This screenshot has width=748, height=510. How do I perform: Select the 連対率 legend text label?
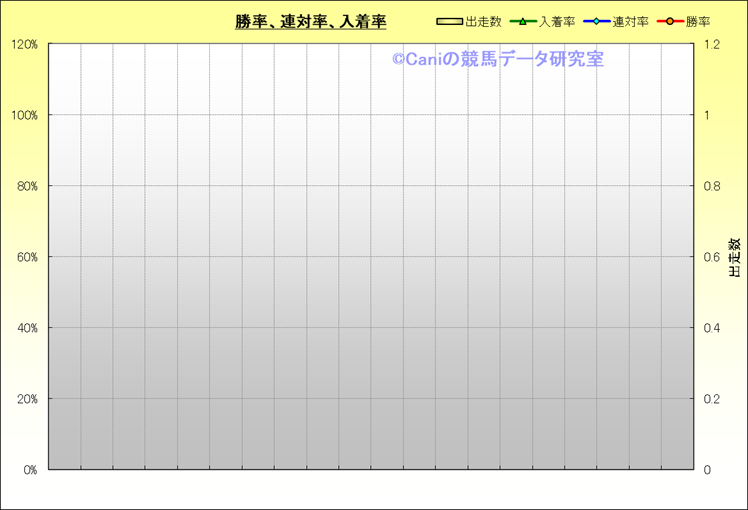pos(631,22)
